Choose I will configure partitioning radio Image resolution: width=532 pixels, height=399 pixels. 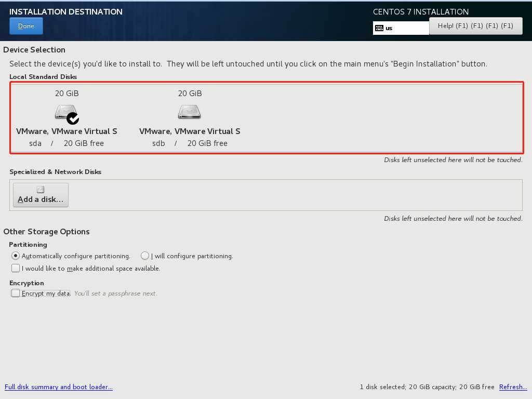145,256
